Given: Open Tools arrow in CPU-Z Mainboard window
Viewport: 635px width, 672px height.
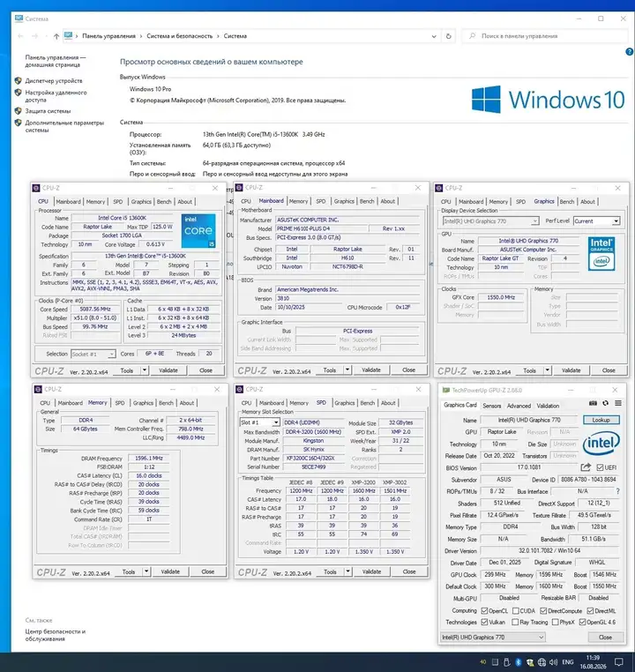Looking at the screenshot, I should (x=347, y=370).
